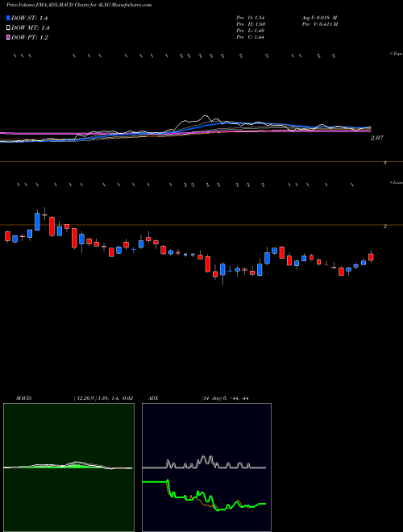This screenshot has width=403, height=532.
Task: Click the 'Pre L: 1.40' value
Action: [251, 31]
